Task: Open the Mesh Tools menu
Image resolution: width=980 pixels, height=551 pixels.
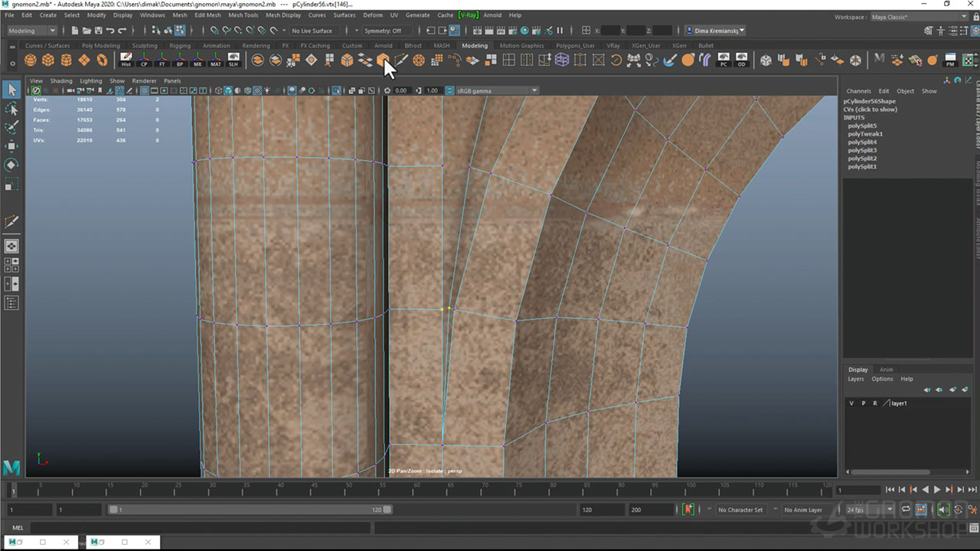Action: (243, 15)
